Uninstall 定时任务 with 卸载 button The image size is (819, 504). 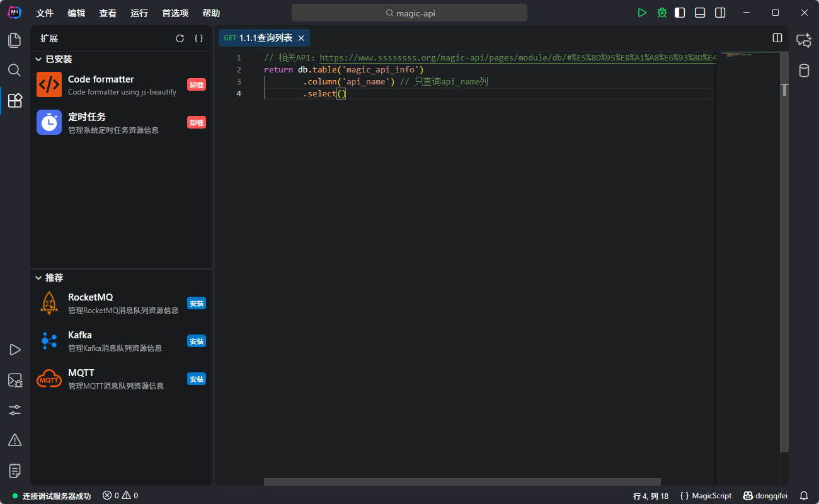click(197, 122)
